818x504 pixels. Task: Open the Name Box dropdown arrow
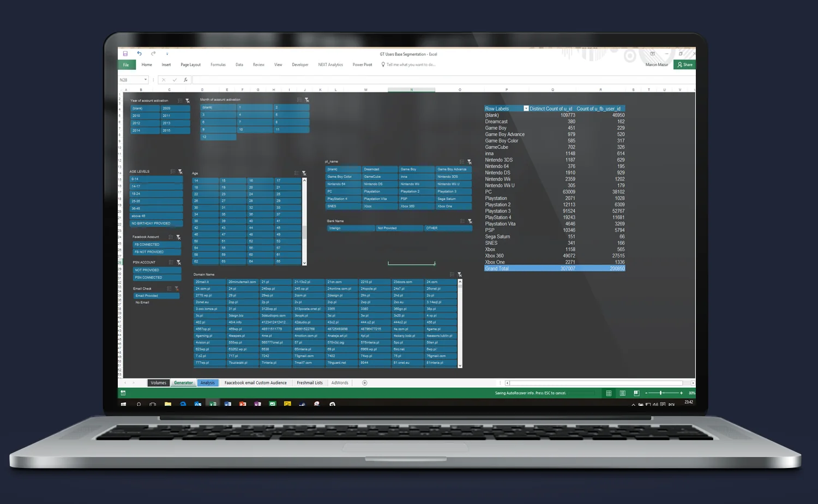tap(146, 80)
